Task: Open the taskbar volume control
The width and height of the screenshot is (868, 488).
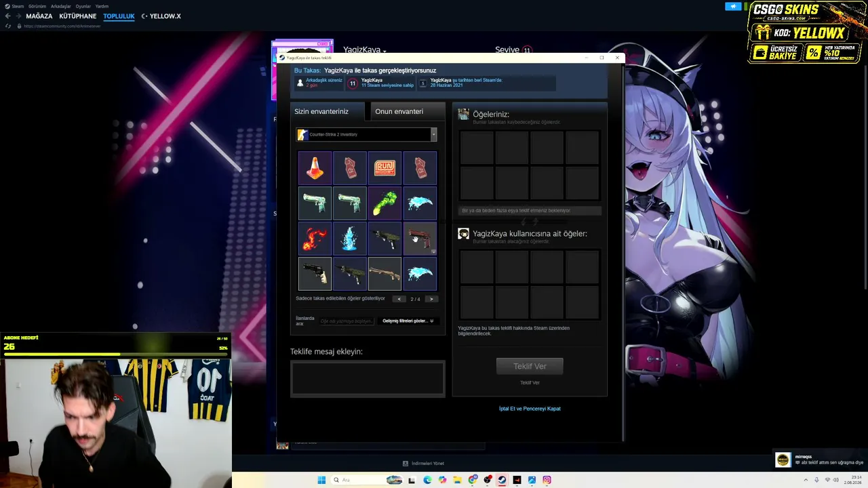Action: (x=837, y=480)
